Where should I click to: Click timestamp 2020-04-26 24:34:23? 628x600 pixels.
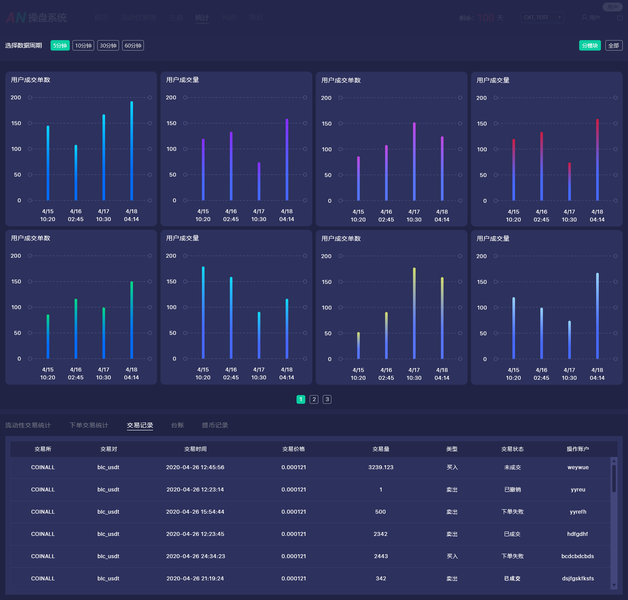click(195, 556)
